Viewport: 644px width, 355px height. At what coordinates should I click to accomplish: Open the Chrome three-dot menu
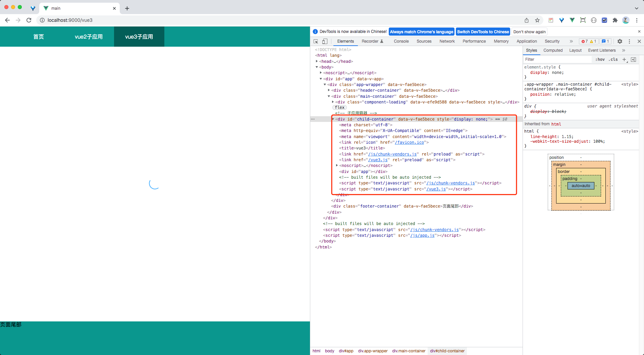click(x=637, y=20)
